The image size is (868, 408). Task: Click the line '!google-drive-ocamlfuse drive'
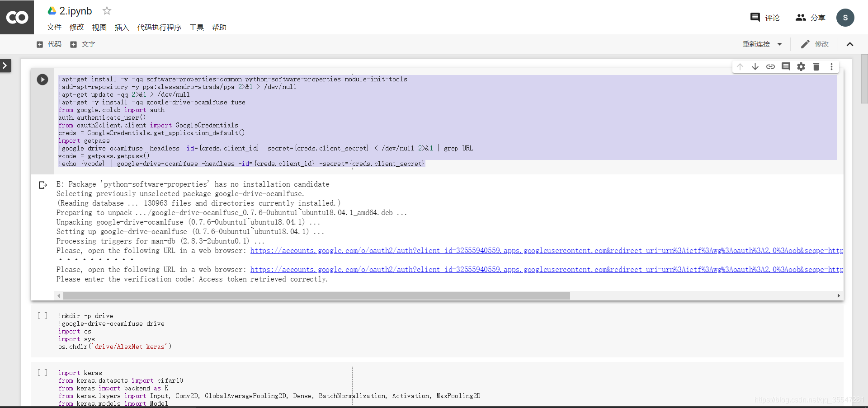pos(111,324)
